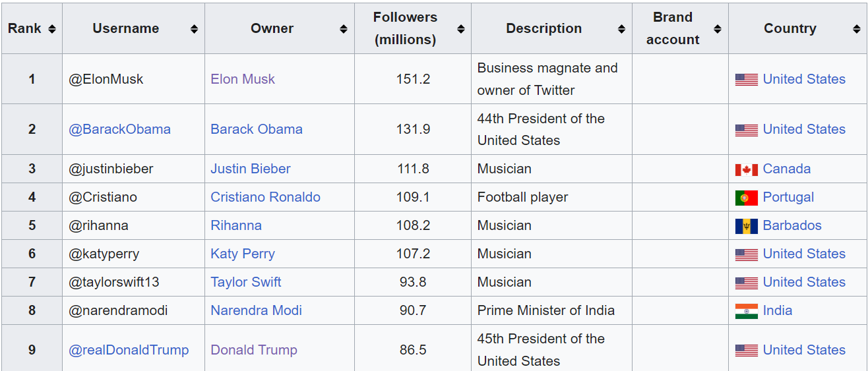Open Justin Bieber owner link
The width and height of the screenshot is (868, 371).
250,169
